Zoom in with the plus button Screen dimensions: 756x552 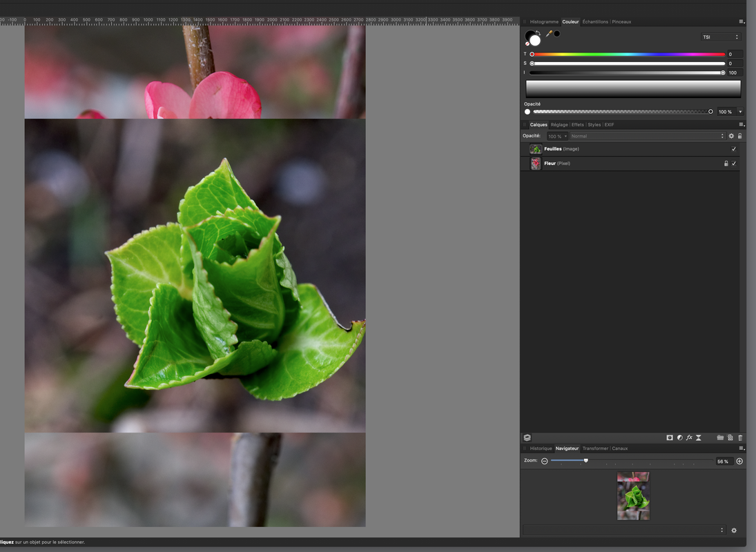coord(739,461)
